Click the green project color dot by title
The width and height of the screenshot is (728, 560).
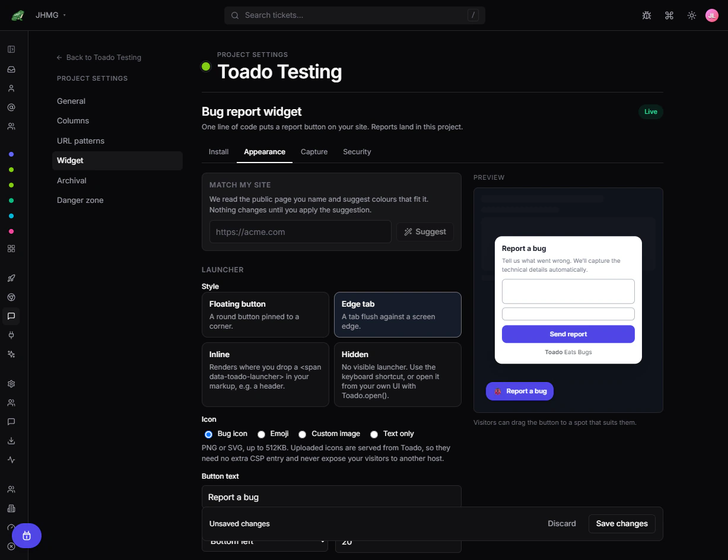(206, 66)
